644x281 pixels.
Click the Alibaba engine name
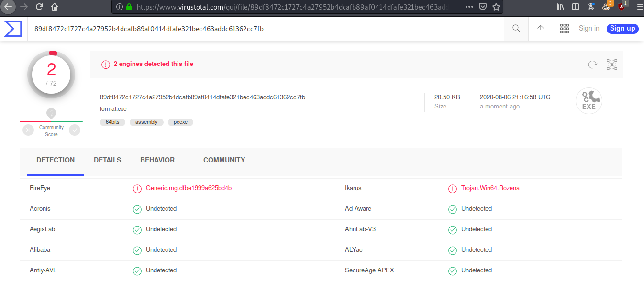[40, 250]
